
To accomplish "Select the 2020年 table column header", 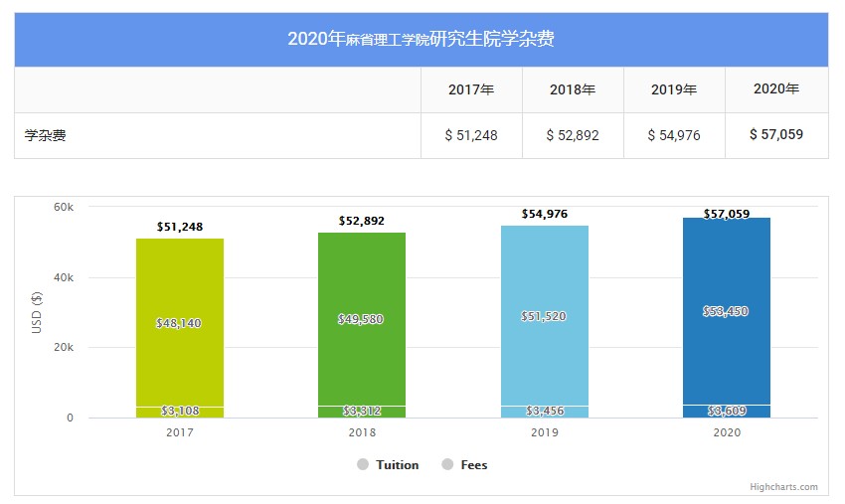I will pos(776,89).
